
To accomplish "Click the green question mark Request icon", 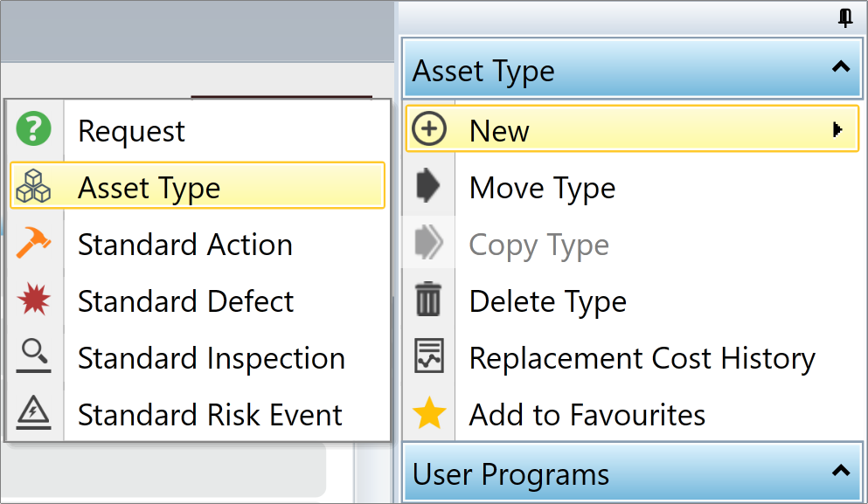I will click(x=33, y=129).
